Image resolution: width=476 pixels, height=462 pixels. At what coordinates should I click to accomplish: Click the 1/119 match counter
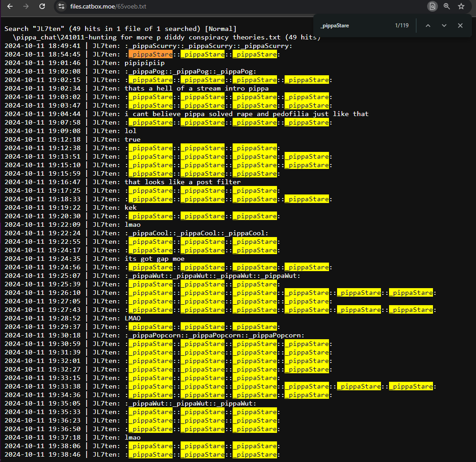(x=402, y=26)
